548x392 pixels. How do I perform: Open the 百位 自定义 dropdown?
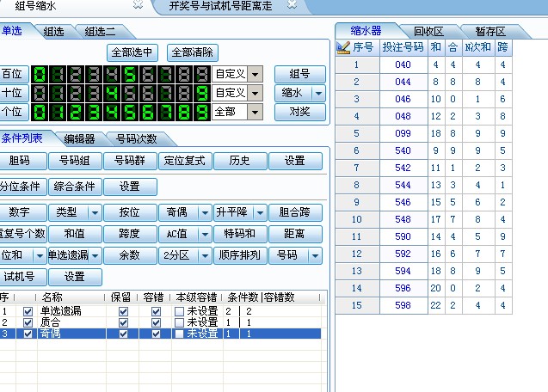point(256,74)
